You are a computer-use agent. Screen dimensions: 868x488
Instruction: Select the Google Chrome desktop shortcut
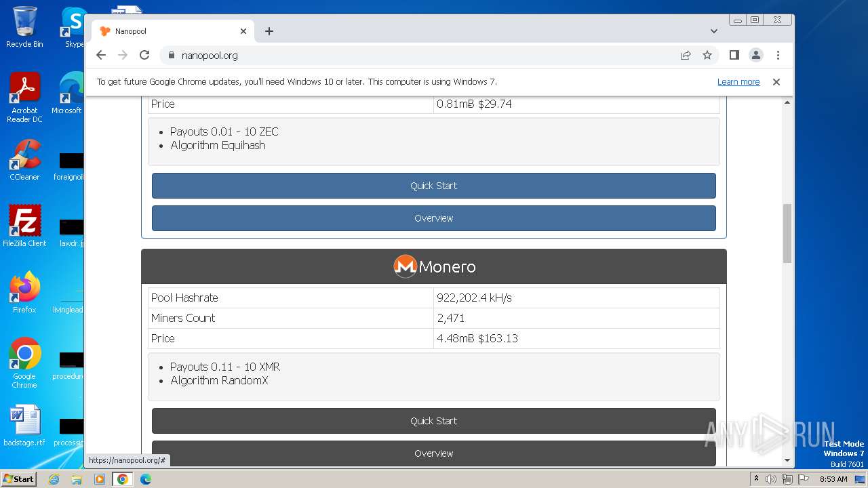pos(24,363)
